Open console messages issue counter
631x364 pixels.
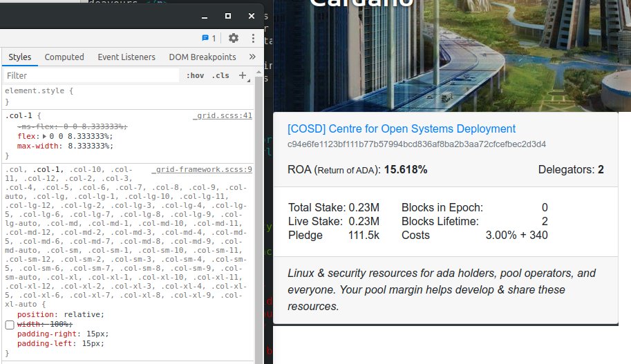(x=209, y=38)
